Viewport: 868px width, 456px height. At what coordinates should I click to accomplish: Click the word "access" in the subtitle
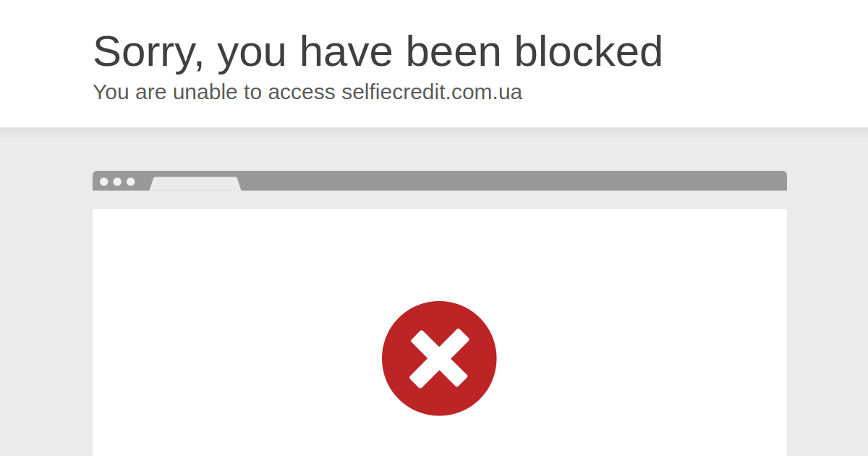click(302, 93)
